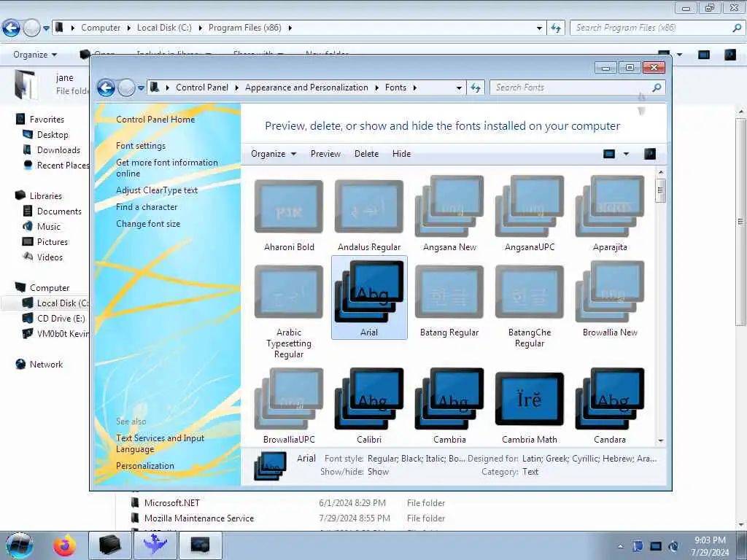This screenshot has height=560, width=747.
Task: Click the font list scrollbar thumb
Action: click(x=660, y=190)
